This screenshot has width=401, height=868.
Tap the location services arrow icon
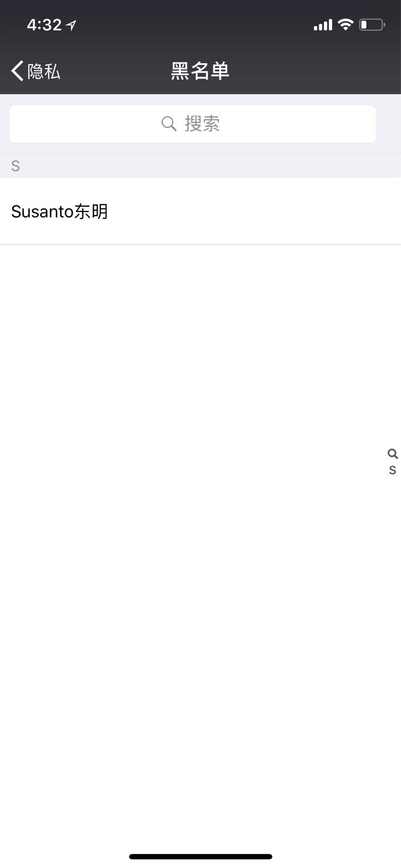tap(71, 25)
